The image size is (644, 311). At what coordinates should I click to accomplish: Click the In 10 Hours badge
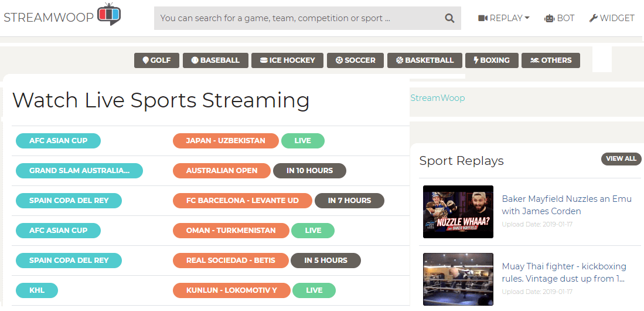coord(309,171)
